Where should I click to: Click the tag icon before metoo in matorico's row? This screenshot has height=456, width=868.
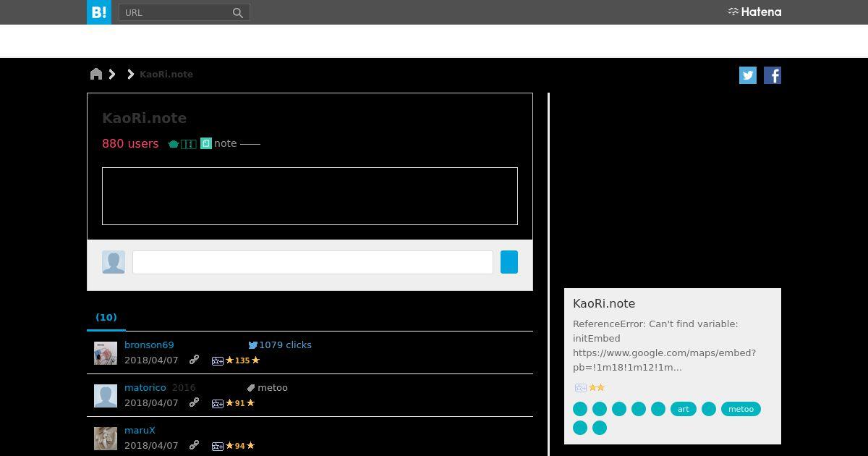[x=251, y=388]
